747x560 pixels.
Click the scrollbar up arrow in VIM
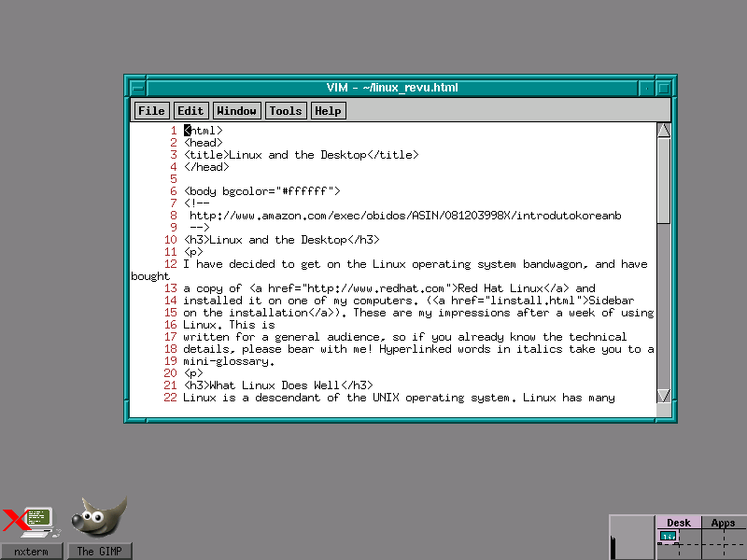pyautogui.click(x=664, y=130)
